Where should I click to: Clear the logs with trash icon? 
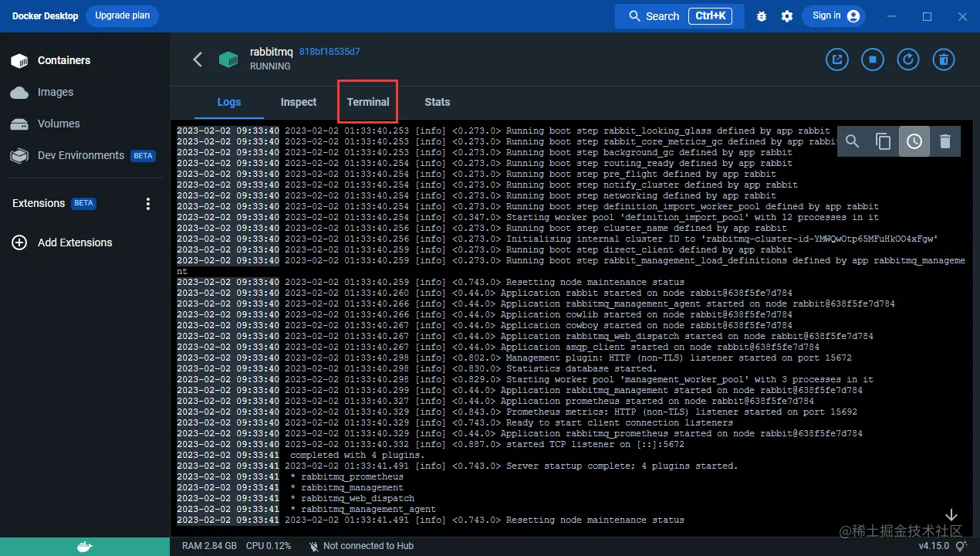(945, 141)
